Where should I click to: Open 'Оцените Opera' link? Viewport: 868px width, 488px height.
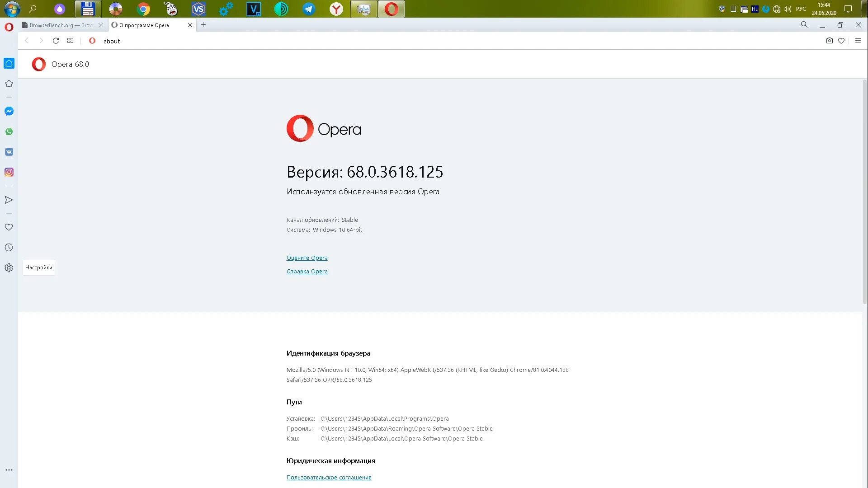[x=307, y=258]
